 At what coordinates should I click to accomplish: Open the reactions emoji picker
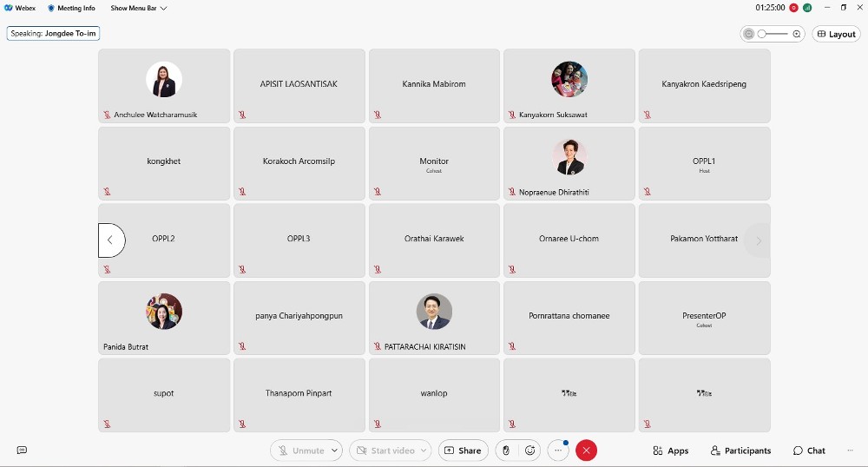[530, 451]
